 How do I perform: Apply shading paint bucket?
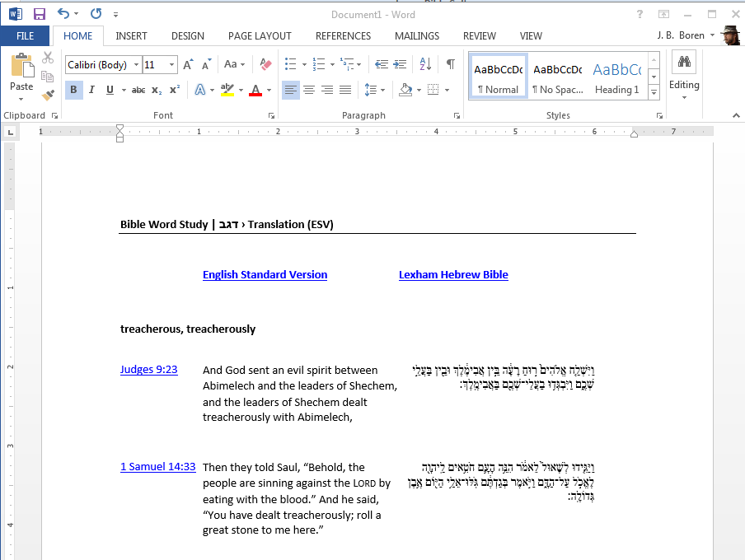pyautogui.click(x=405, y=90)
